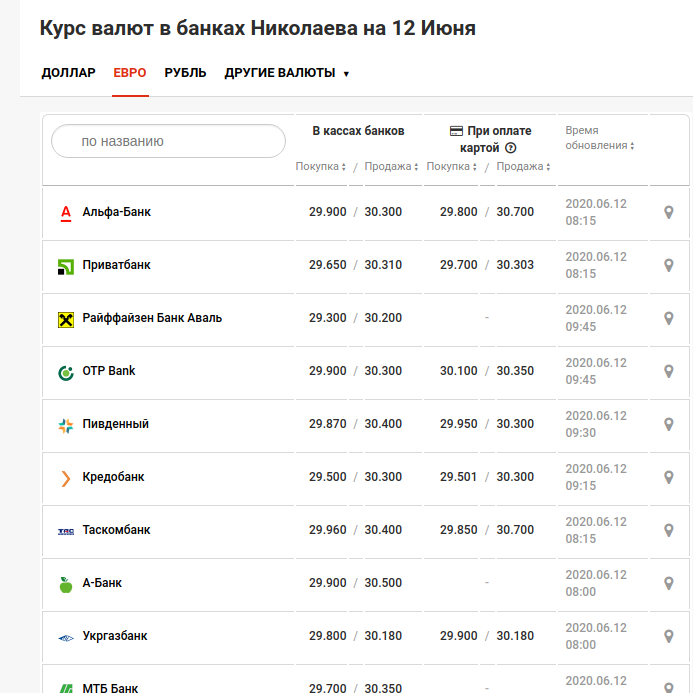Switch to the ДОЛЛАР tab
This screenshot has width=693, height=693.
[x=69, y=73]
